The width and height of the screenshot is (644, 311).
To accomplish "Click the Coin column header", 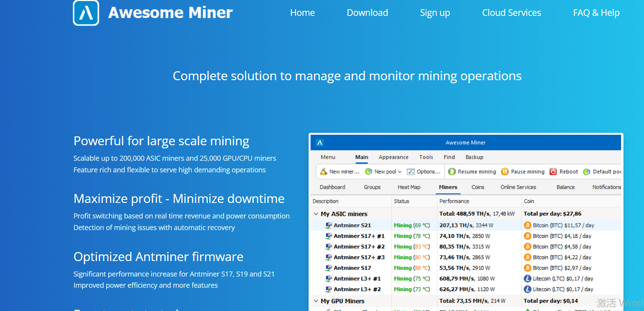I will [529, 201].
